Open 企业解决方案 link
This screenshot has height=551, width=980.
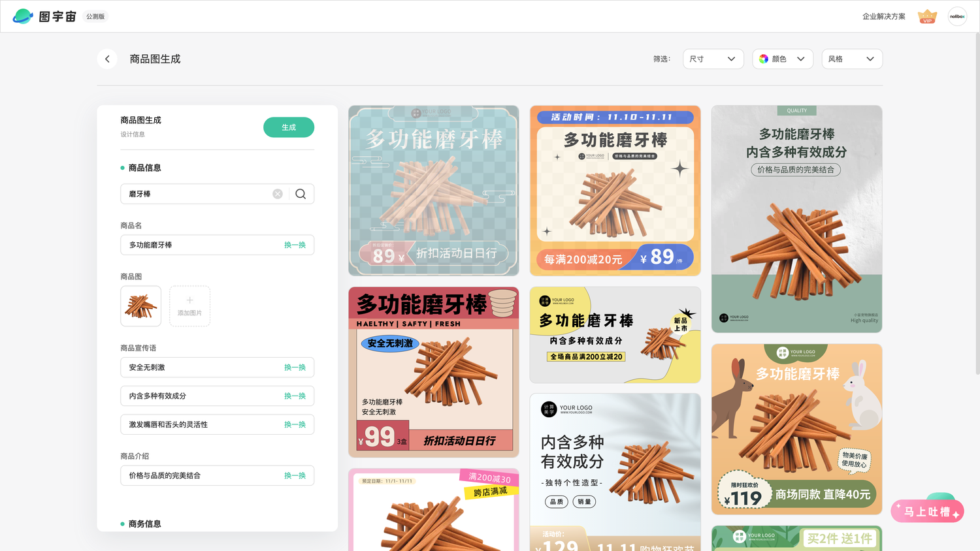[883, 16]
